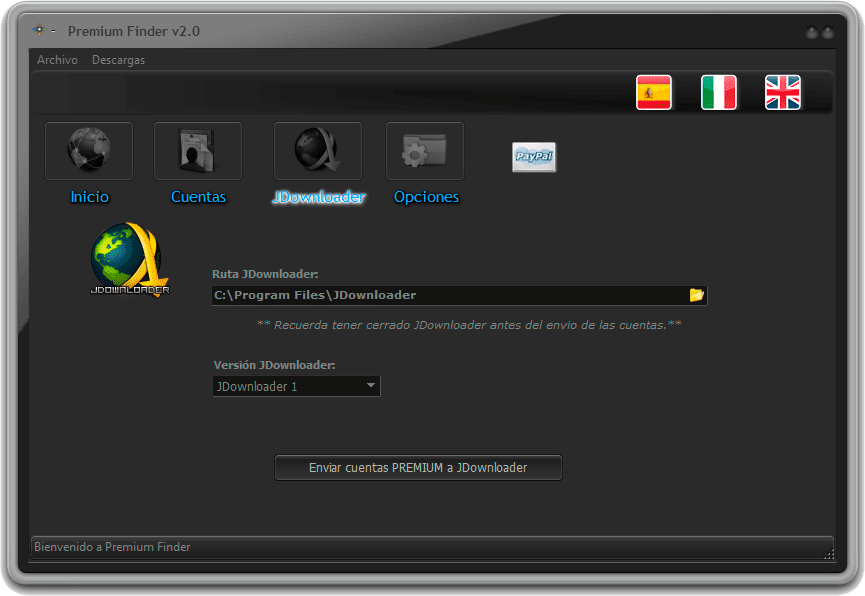This screenshot has height=596, width=865.
Task: Switch language with the Spanish flag
Action: coord(654,92)
